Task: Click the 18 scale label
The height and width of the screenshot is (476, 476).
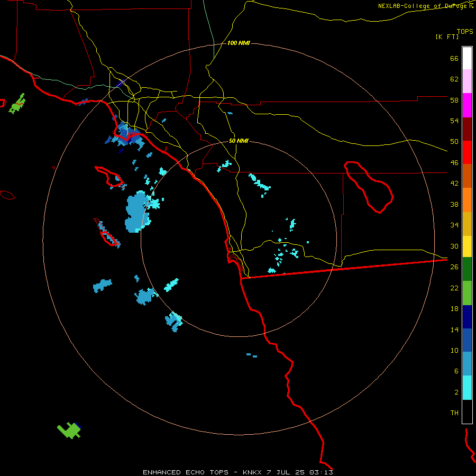Action: (x=454, y=309)
